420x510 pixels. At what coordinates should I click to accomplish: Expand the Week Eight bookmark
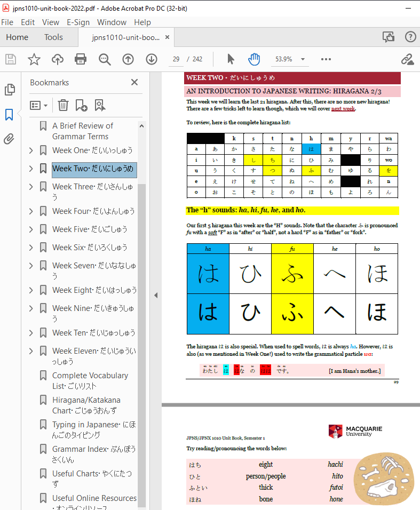click(31, 290)
